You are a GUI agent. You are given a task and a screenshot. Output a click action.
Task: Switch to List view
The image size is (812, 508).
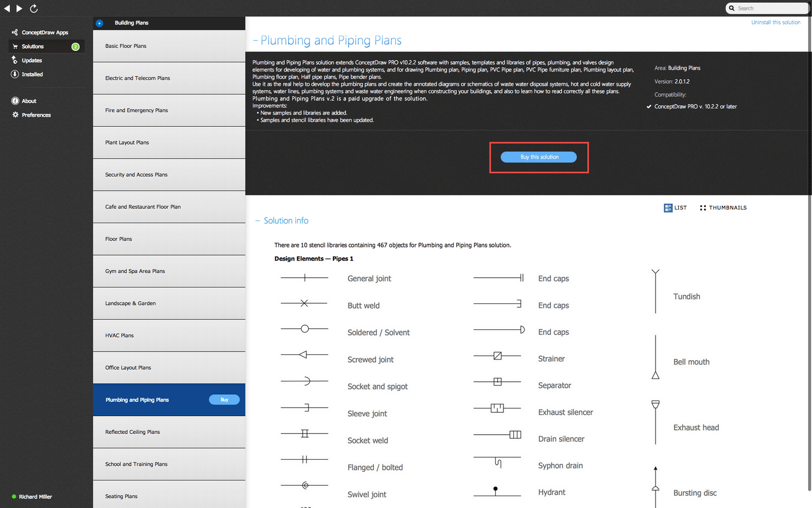676,208
